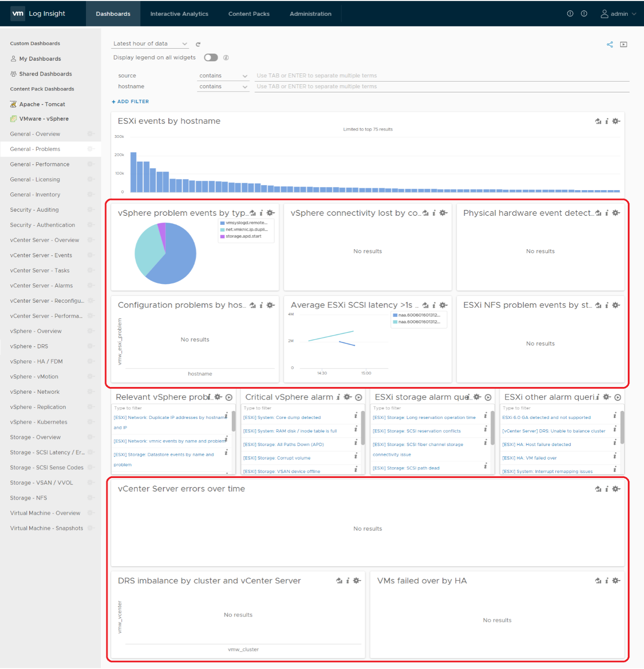The width and height of the screenshot is (644, 669).
Task: Open Configuration problems by hostname in Interactive Analytics
Action: coord(253,305)
